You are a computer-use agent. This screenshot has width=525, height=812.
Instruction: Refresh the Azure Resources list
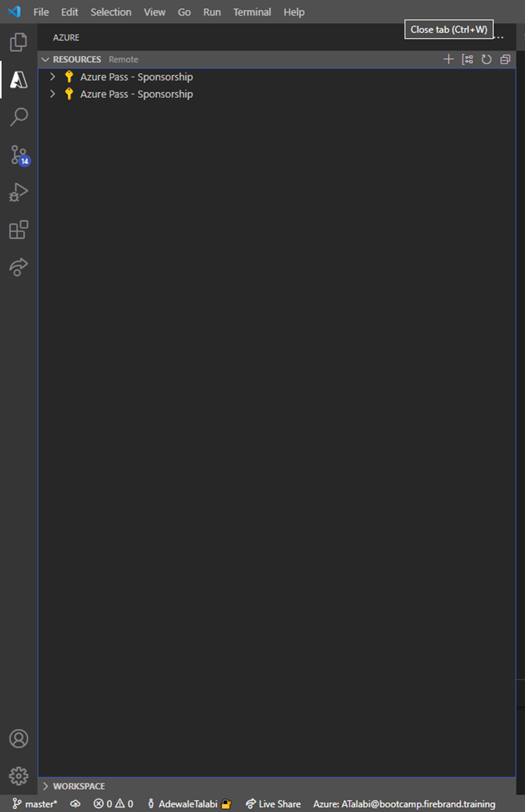tap(486, 59)
